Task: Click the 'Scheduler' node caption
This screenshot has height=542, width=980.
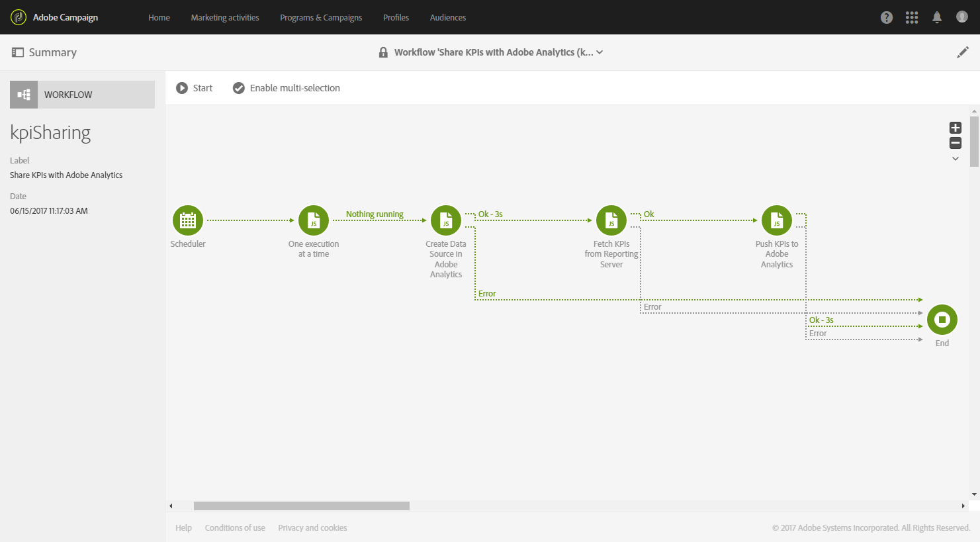Action: pyautogui.click(x=188, y=244)
